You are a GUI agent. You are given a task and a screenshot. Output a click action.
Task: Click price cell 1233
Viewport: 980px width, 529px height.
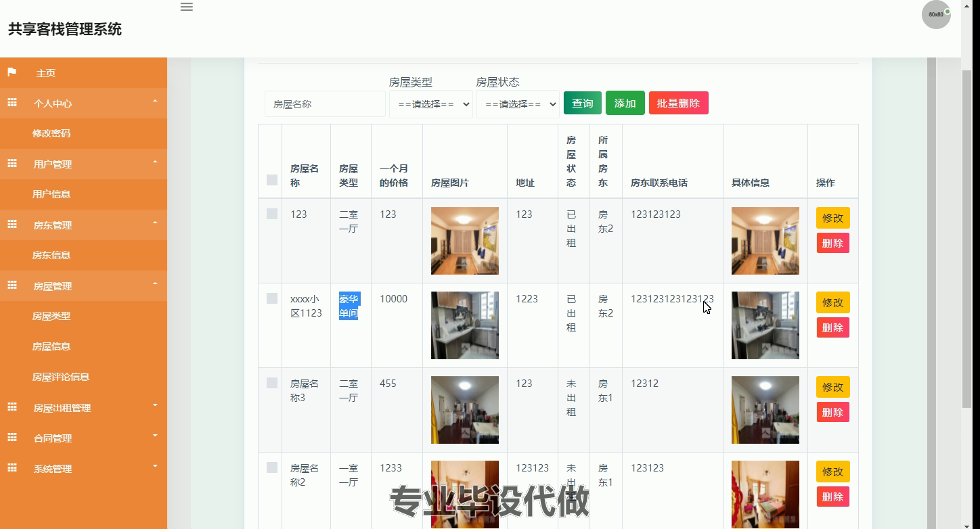(x=391, y=467)
